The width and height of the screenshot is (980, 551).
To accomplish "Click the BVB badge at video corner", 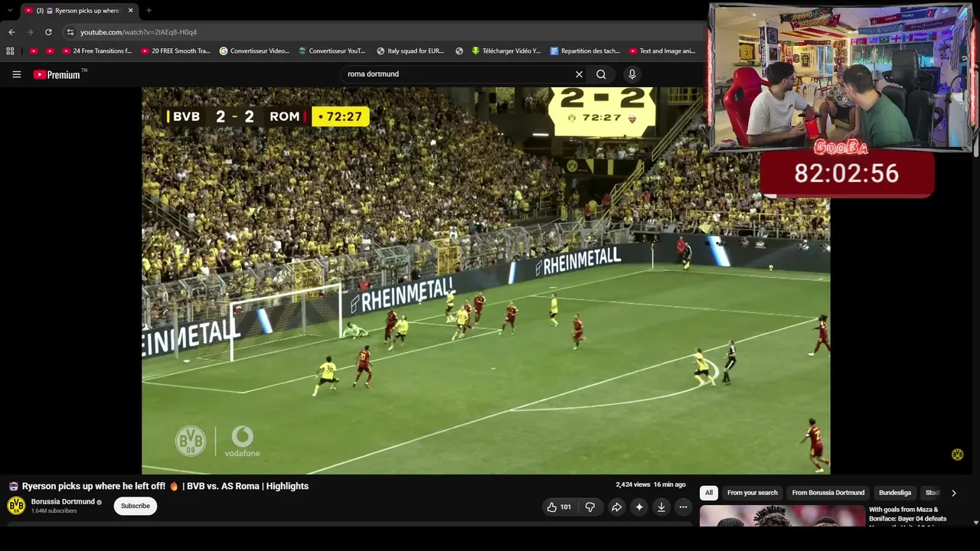I will coord(957,455).
